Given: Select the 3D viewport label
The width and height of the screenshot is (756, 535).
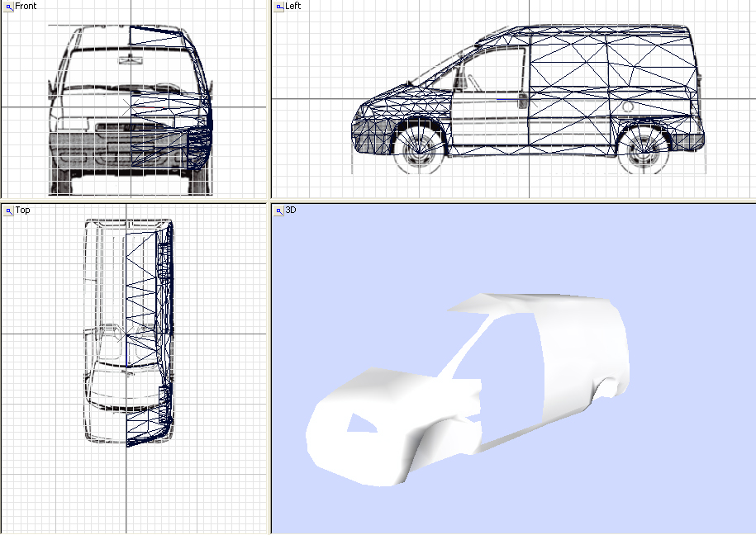Looking at the screenshot, I should [x=291, y=210].
